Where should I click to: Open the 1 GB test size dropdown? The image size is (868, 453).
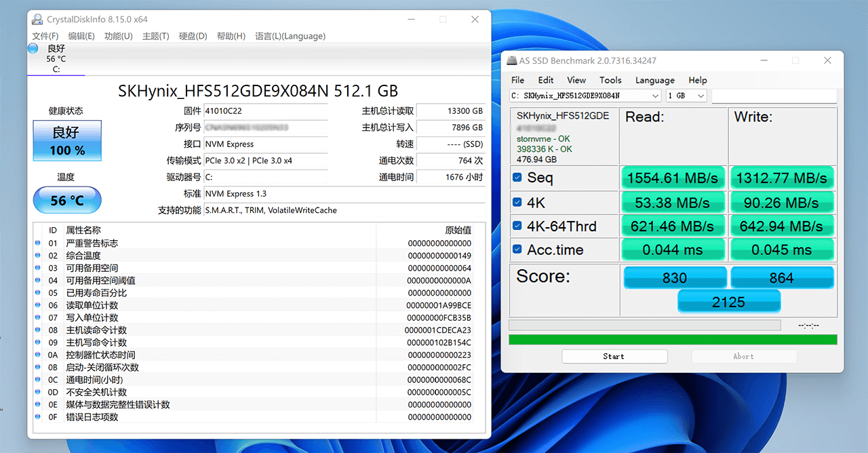[687, 96]
